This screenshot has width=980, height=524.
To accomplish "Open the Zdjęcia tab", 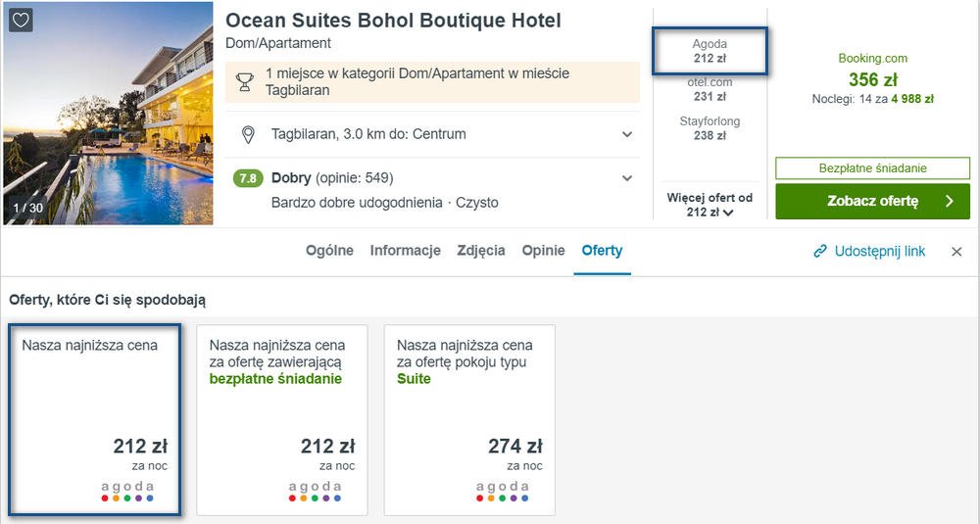I will (480, 251).
